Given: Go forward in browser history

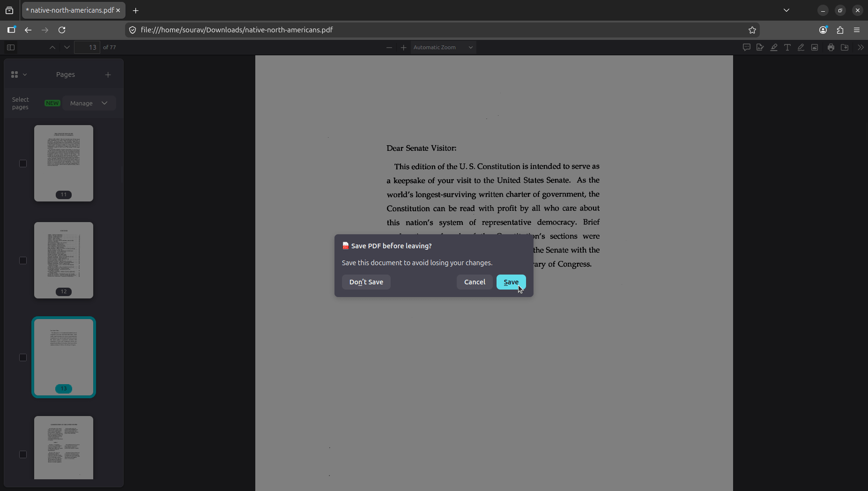Looking at the screenshot, I should coord(45,30).
